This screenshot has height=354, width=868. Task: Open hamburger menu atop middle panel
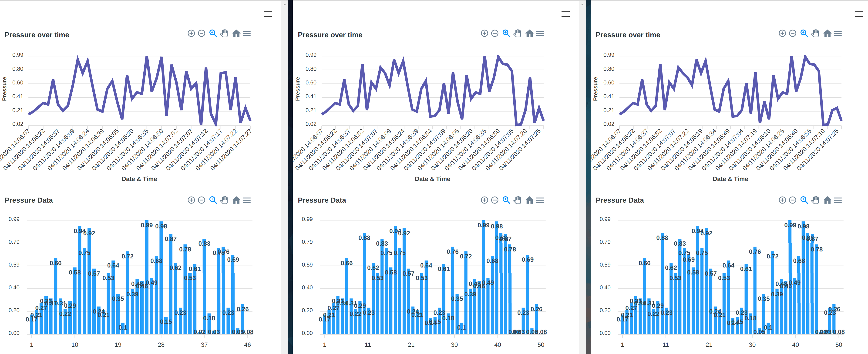565,14
